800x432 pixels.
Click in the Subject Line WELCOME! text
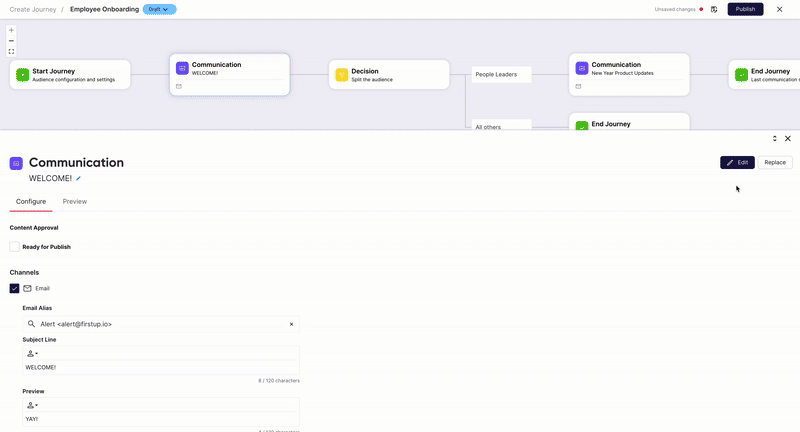(x=41, y=367)
